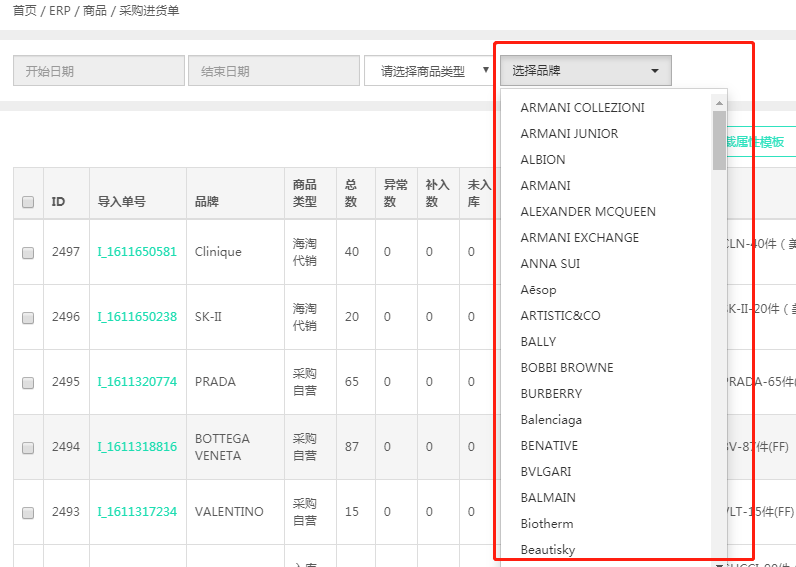This screenshot has width=796, height=567.
Task: Open import order I_1611317234
Action: pos(137,512)
